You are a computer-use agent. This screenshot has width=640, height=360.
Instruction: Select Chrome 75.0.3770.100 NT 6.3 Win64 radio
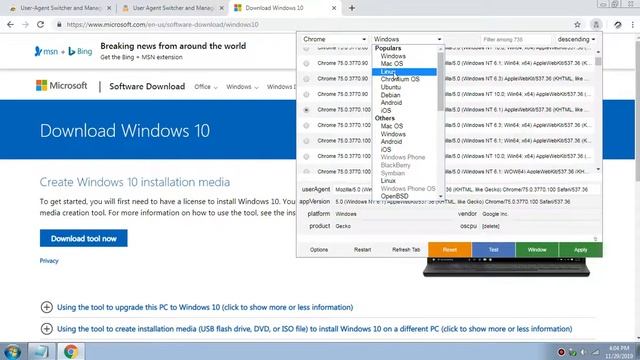click(x=306, y=125)
